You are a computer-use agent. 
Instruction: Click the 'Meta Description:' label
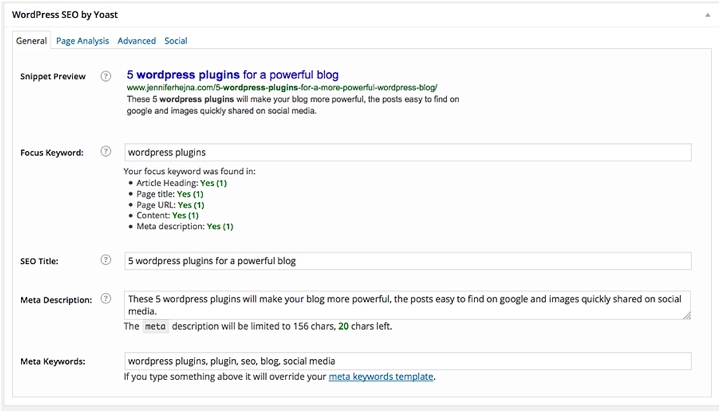tap(56, 300)
